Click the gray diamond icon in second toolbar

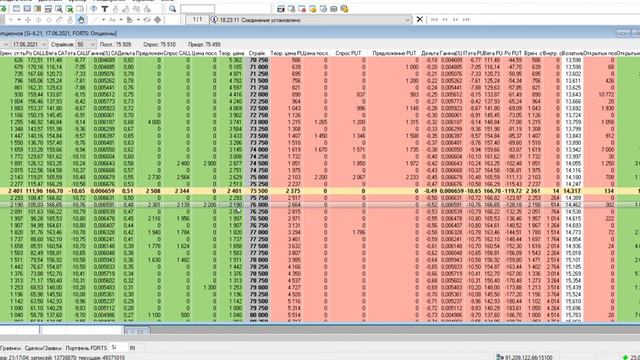coord(158,20)
